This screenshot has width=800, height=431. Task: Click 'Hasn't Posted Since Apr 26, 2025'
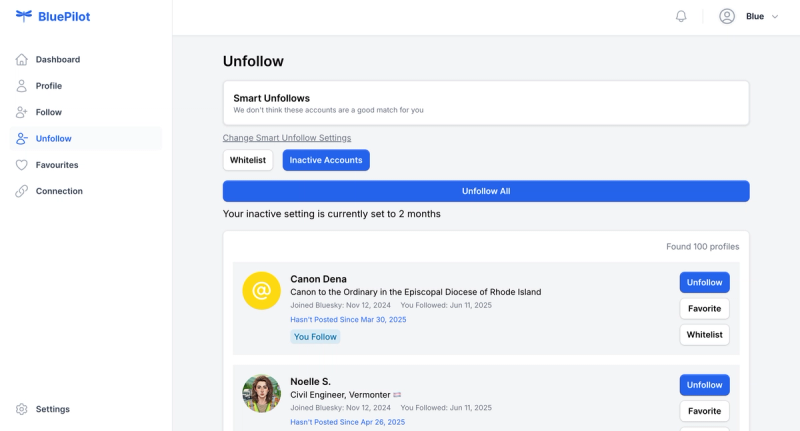(347, 422)
